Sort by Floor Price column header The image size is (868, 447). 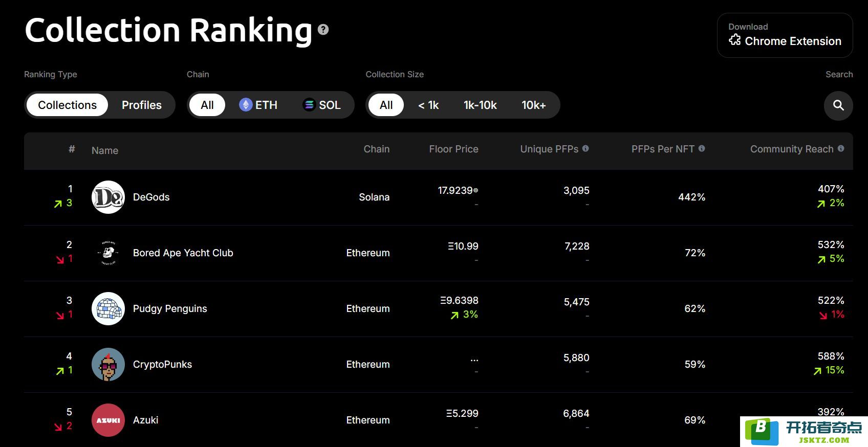click(x=453, y=149)
